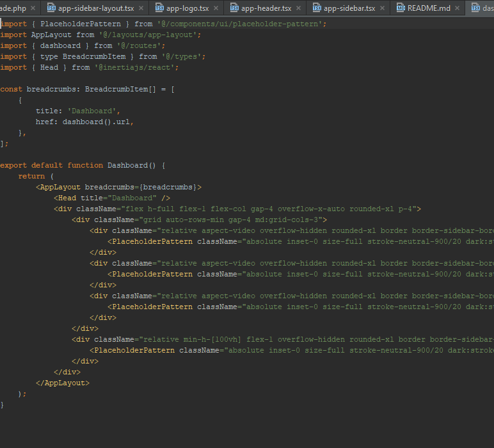Switch to the app-sidebar-layout.tsx tab
Viewport: 494px width, 448px height.
tap(96, 8)
